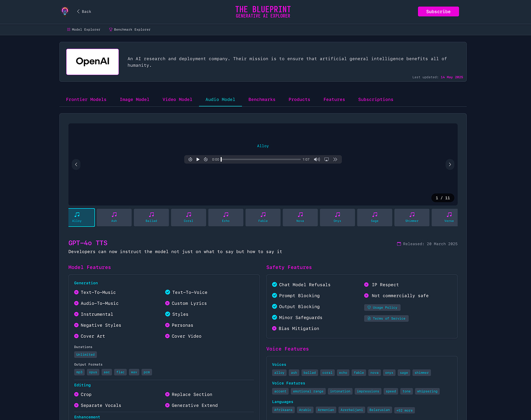This screenshot has width=531, height=420.
Task: Switch to the Video Model tab
Action: click(x=177, y=100)
